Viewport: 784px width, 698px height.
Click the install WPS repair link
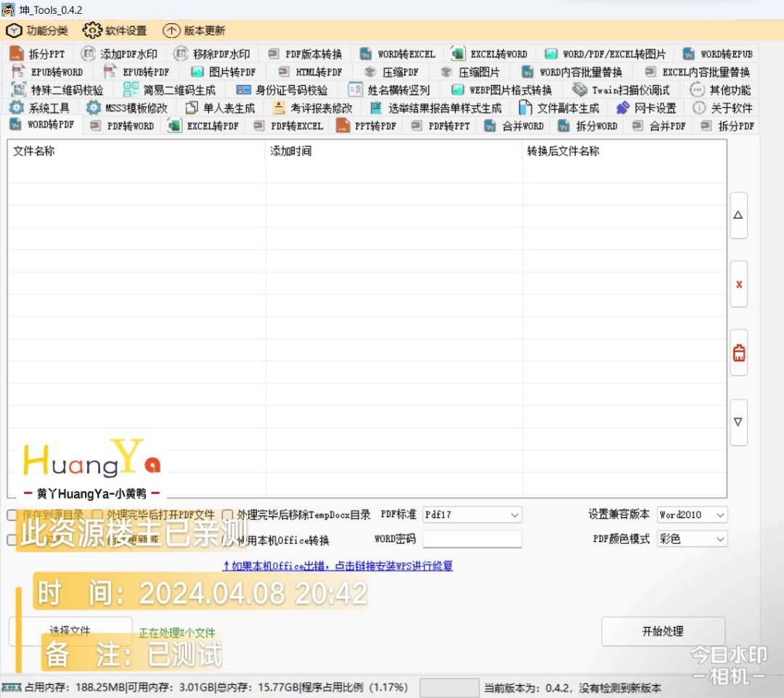[x=338, y=566]
